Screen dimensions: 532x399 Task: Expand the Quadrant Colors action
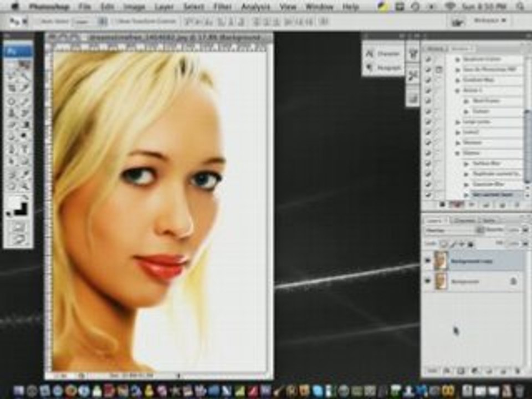point(458,59)
